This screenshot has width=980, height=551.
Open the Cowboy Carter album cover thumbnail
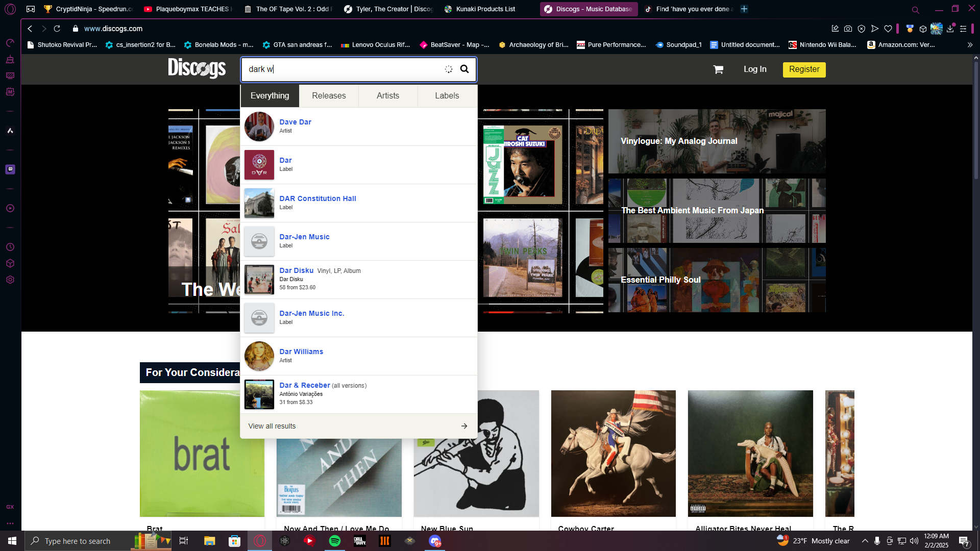[x=613, y=453]
